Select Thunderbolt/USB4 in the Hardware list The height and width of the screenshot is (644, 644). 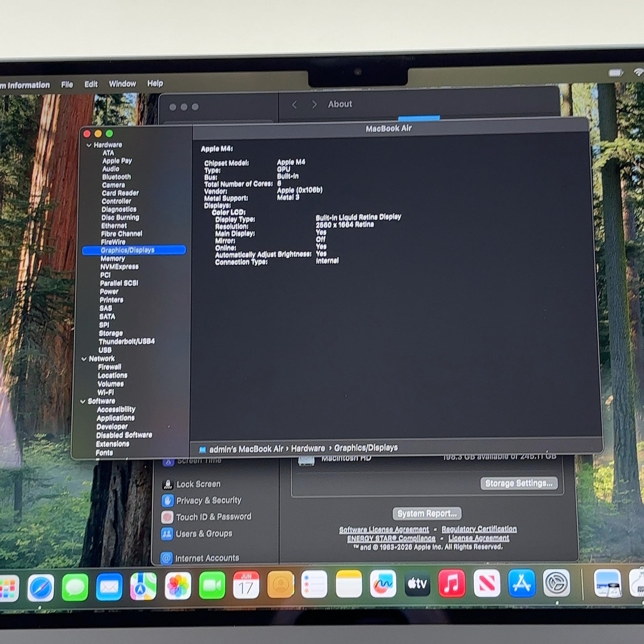pos(127,342)
